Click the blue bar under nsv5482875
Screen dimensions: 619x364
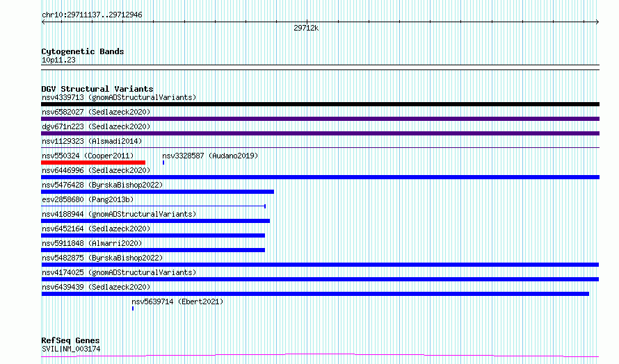(320, 265)
